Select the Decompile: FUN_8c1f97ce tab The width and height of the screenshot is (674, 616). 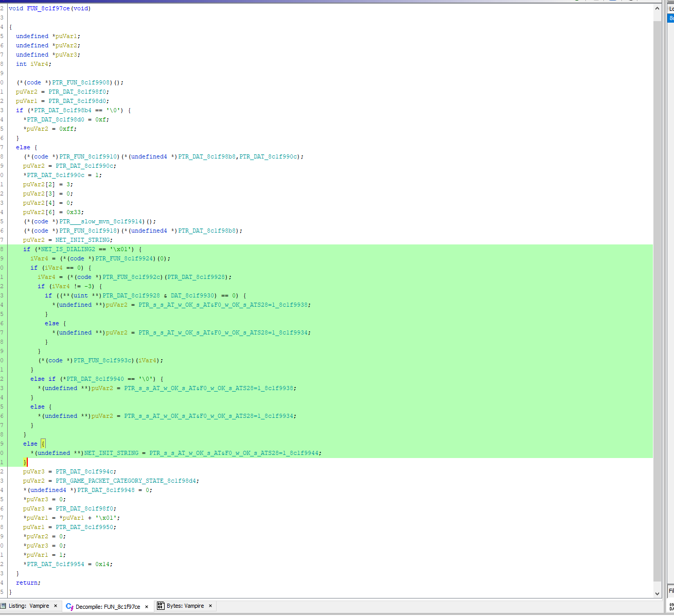pos(108,607)
